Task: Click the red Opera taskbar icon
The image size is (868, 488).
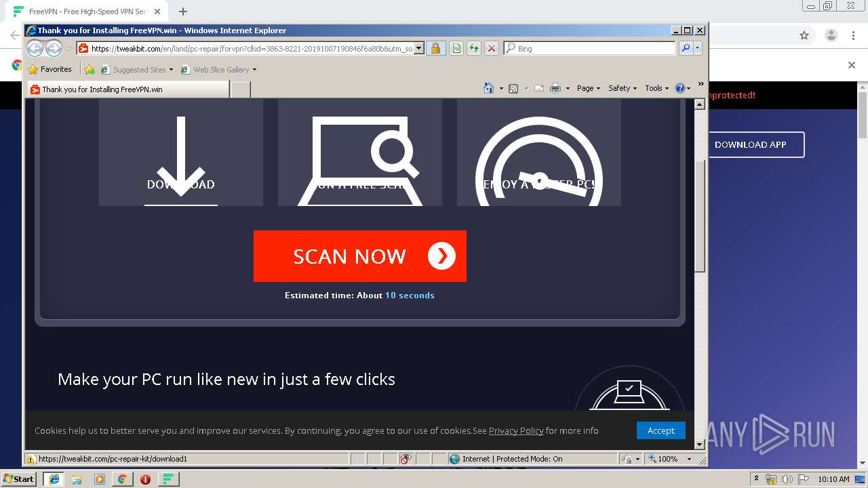Action: click(145, 479)
